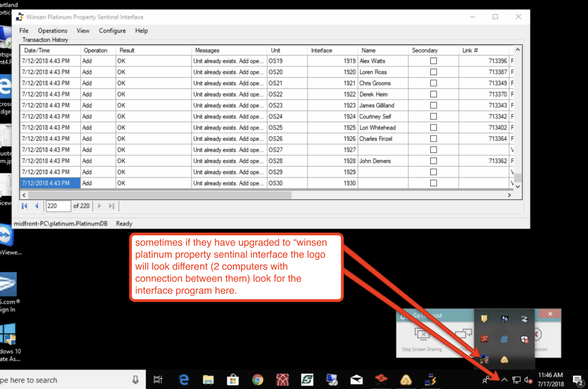The image size is (588, 389).
Task: Click the microphone icon in search box
Action: point(135,379)
